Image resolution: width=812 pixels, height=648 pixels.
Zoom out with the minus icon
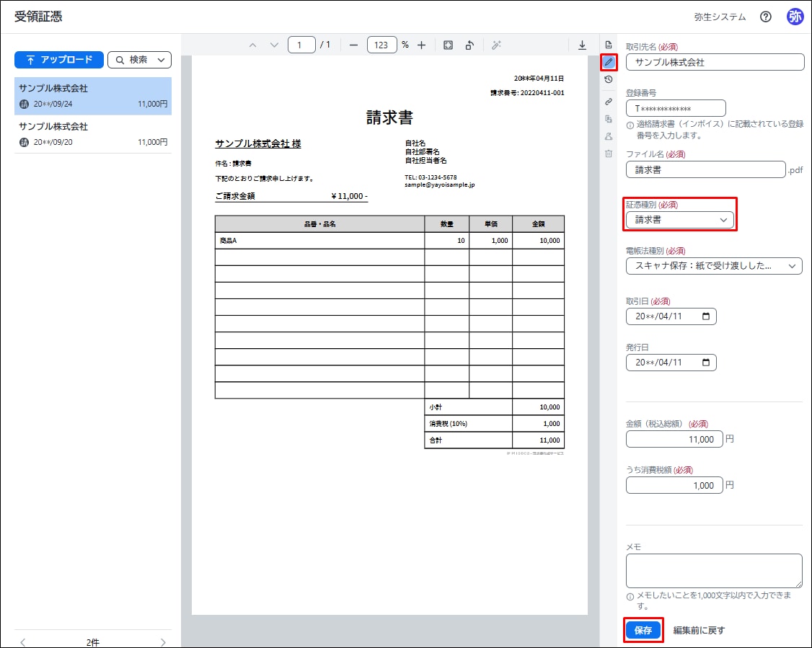(353, 45)
